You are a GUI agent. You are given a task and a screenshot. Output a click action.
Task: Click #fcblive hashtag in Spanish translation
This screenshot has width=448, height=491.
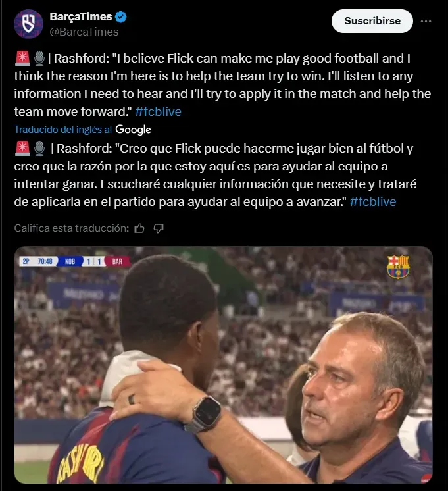point(373,202)
